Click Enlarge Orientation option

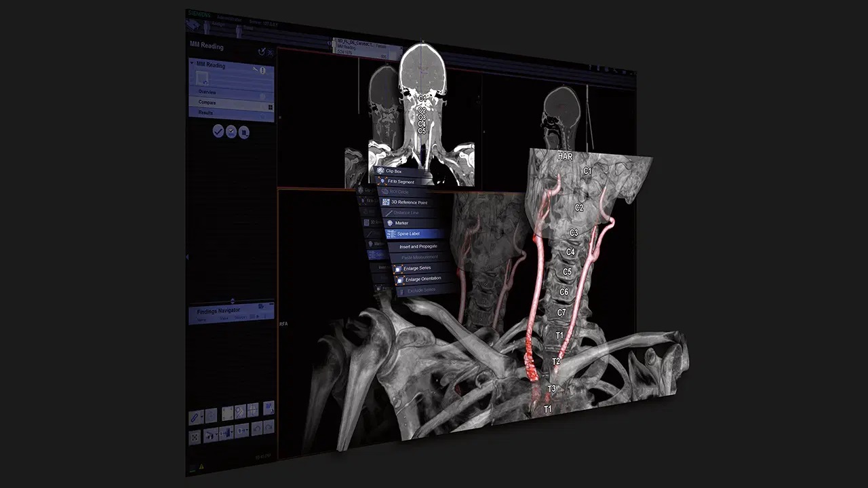click(x=422, y=279)
